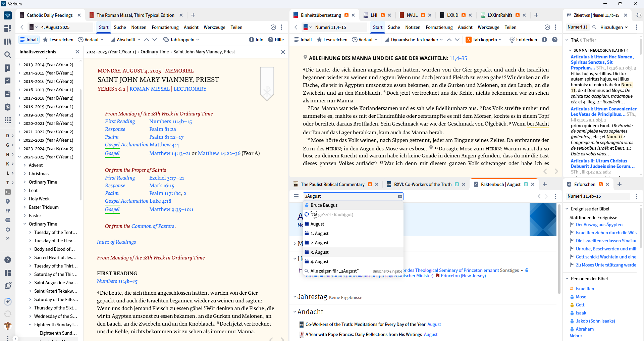This screenshot has height=341, width=644.
Task: Open the Numbers 11:4b–15 First Reading link
Action: coord(170,121)
